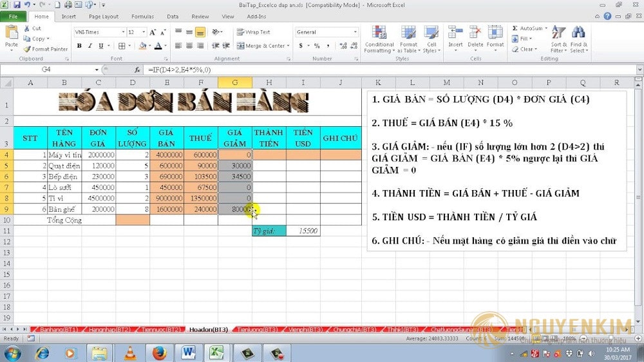
Task: Click the Sort & Filter icon
Action: [558, 39]
